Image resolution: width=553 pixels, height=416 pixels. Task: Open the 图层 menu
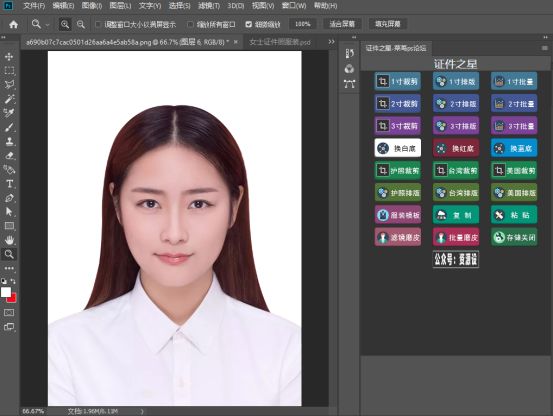[120, 6]
